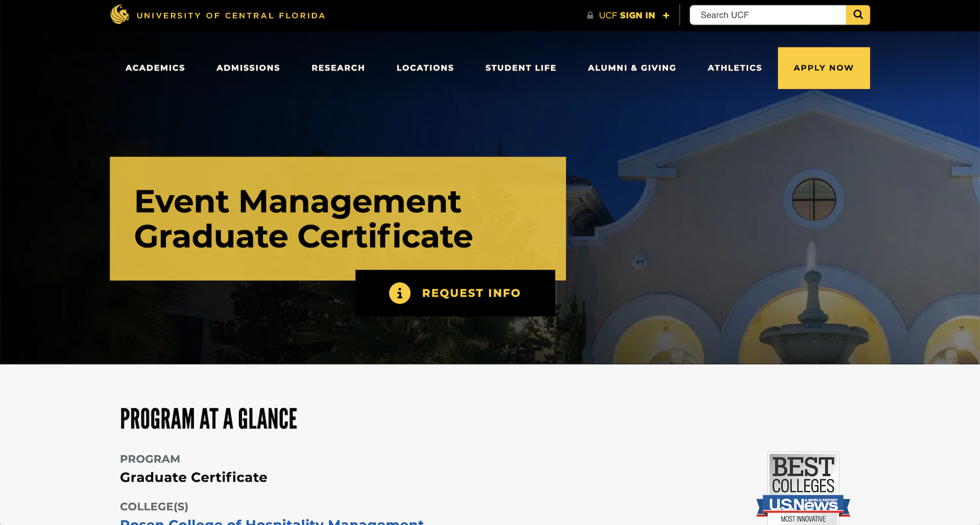Click the Event Management Graduate Certificate heading
Image resolution: width=980 pixels, height=525 pixels.
[x=304, y=219]
